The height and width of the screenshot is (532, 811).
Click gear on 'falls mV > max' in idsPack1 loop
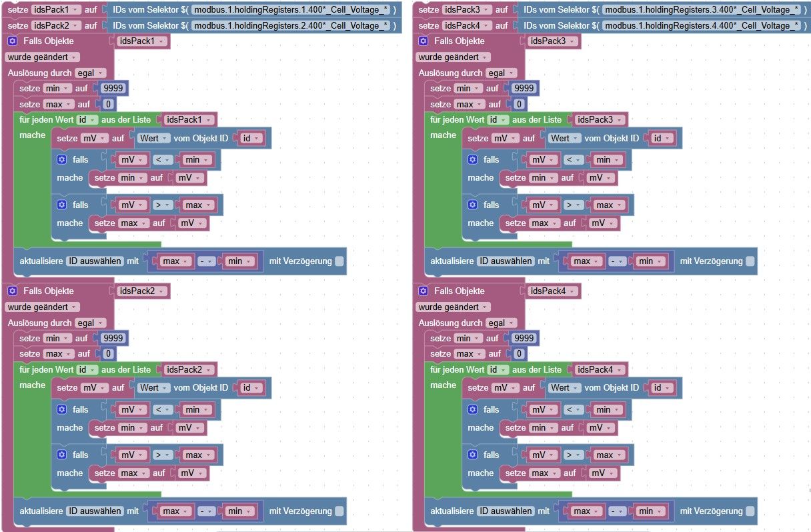pyautogui.click(x=62, y=205)
